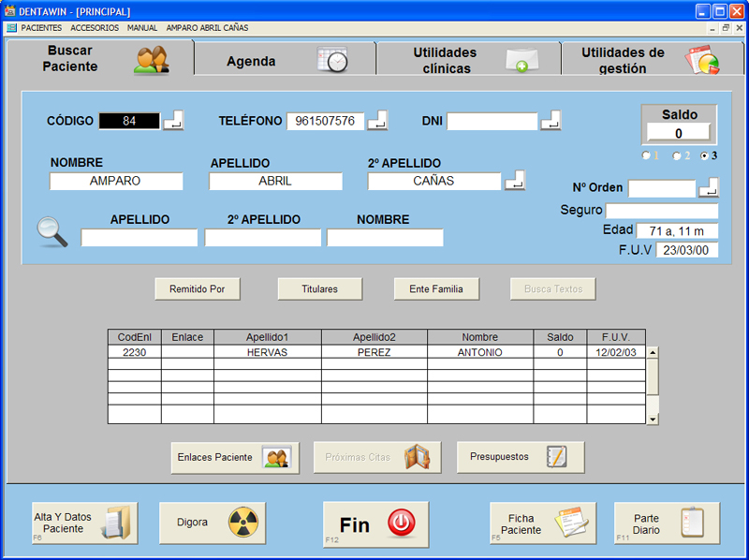Open Ficha Paciente record
Image resolution: width=749 pixels, height=560 pixels.
(542, 523)
